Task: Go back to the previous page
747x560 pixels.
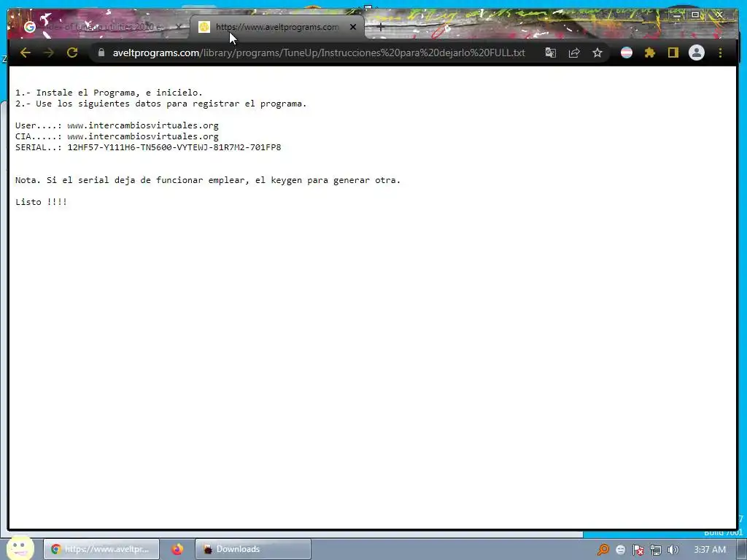Action: [26, 52]
